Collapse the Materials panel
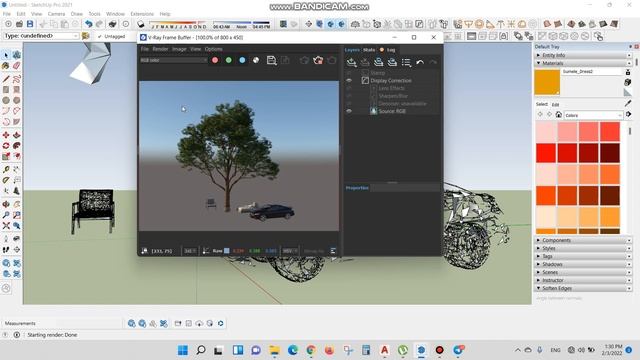Screen dimensions: 640x360 (x=583, y=63)
